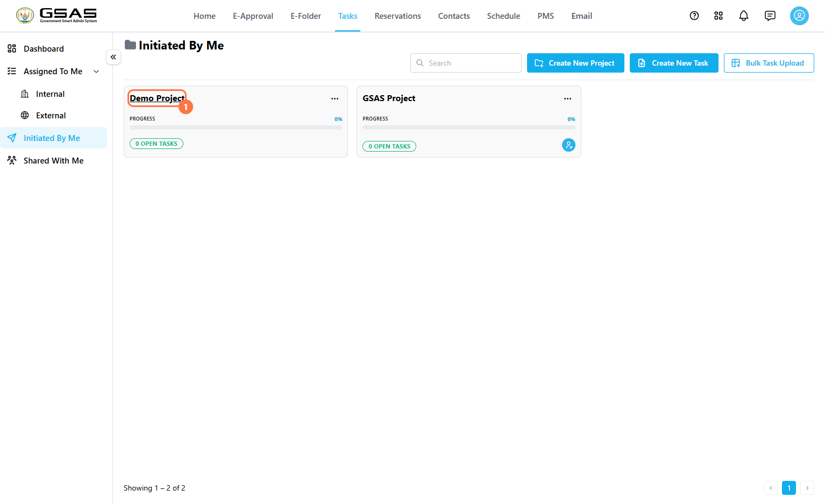
Task: Click the 0 Open Tasks badge on GSAS Project
Action: [389, 146]
